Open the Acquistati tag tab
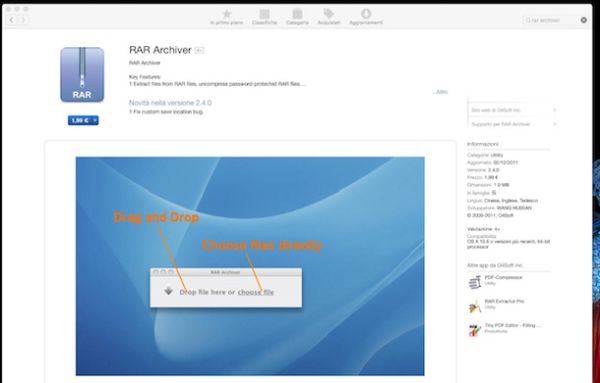This screenshot has height=383, width=600. pyautogui.click(x=329, y=17)
